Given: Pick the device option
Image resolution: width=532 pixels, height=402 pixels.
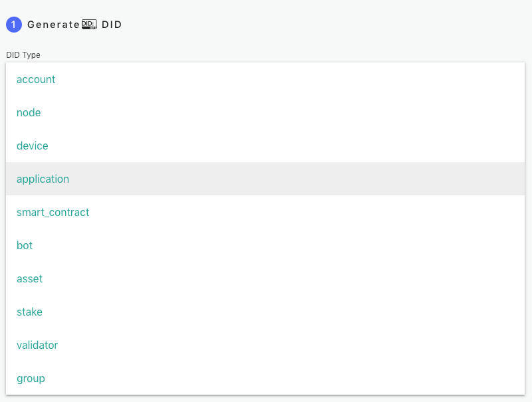Looking at the screenshot, I should pos(33,146).
